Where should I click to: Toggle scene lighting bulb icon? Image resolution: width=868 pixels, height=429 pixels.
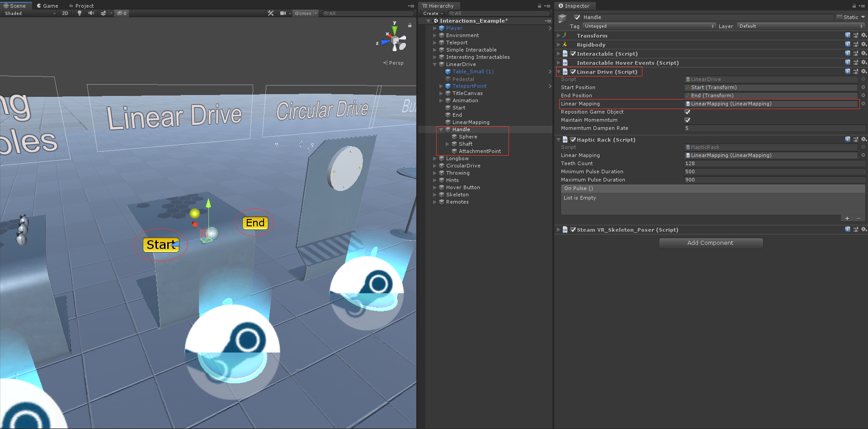(x=80, y=13)
